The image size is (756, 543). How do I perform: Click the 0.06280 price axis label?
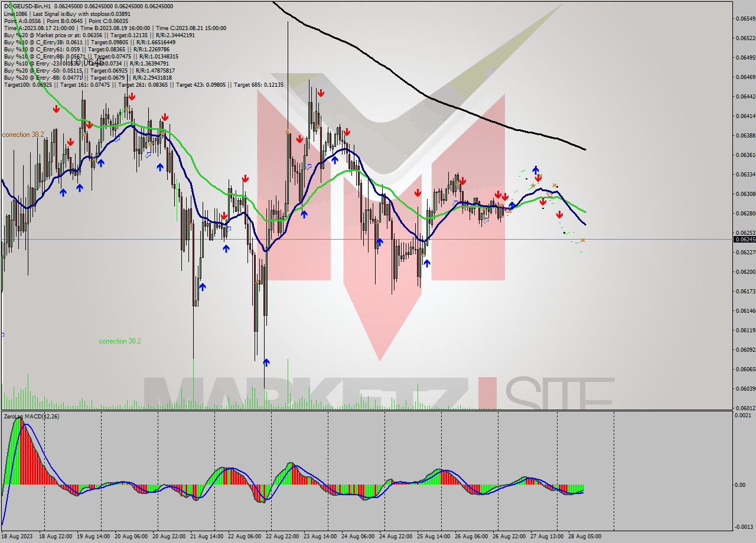(745, 213)
